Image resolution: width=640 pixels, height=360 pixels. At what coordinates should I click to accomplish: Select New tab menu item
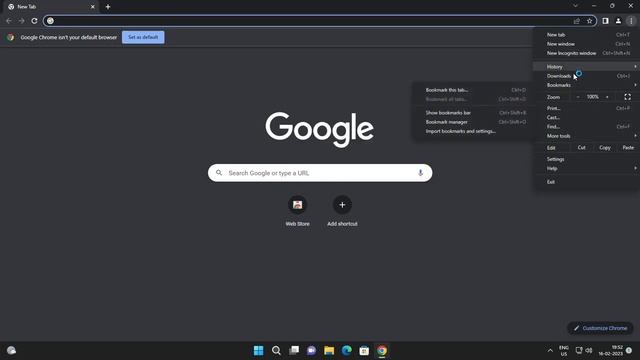pyautogui.click(x=586, y=35)
